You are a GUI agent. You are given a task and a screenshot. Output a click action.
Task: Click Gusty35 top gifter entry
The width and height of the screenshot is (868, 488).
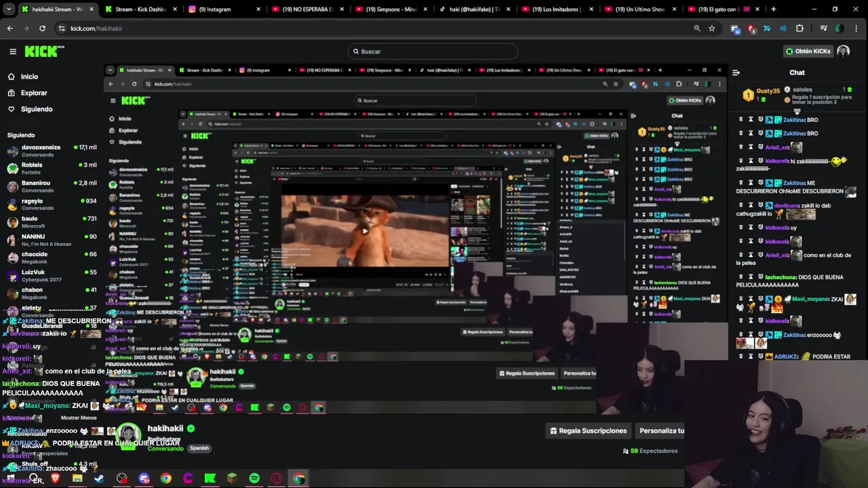click(761, 95)
